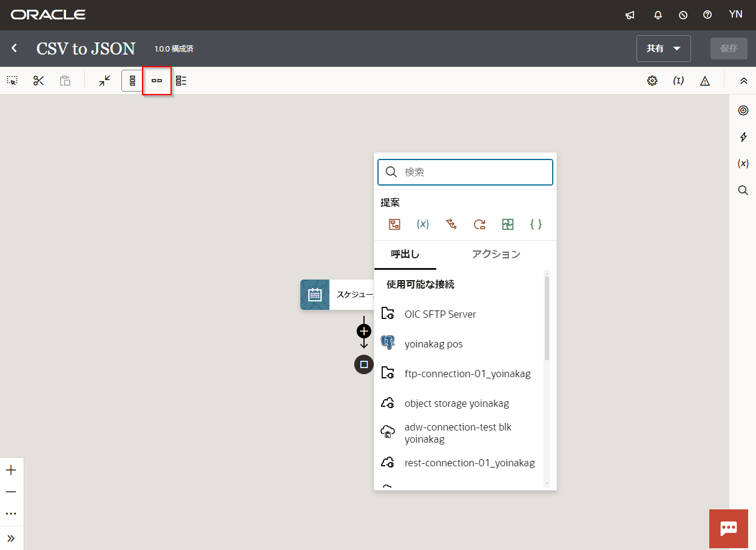Click the scissors cut icon
This screenshot has height=550, width=756.
pyautogui.click(x=39, y=81)
